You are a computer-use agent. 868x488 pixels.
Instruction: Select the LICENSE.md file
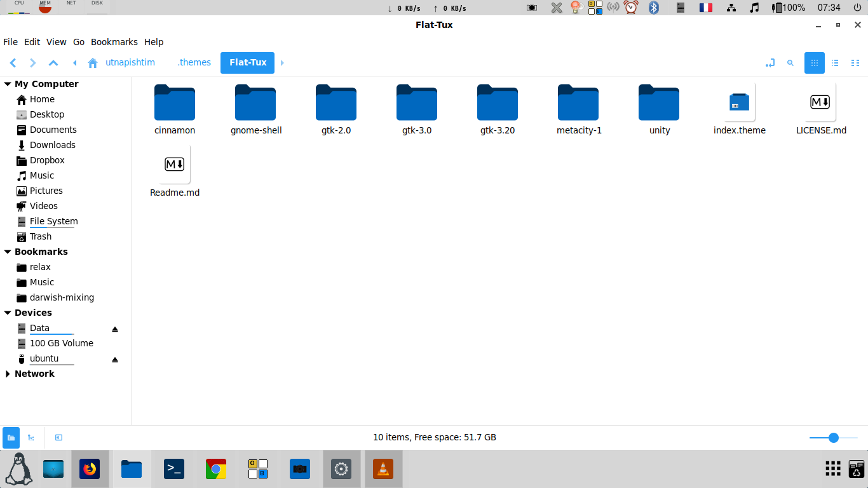pos(820,109)
